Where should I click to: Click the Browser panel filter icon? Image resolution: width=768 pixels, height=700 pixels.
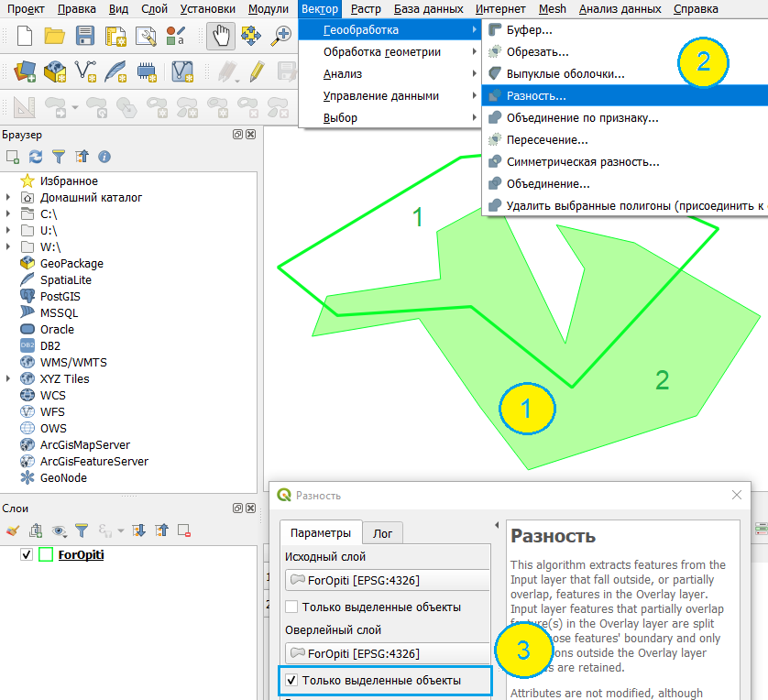(x=59, y=157)
